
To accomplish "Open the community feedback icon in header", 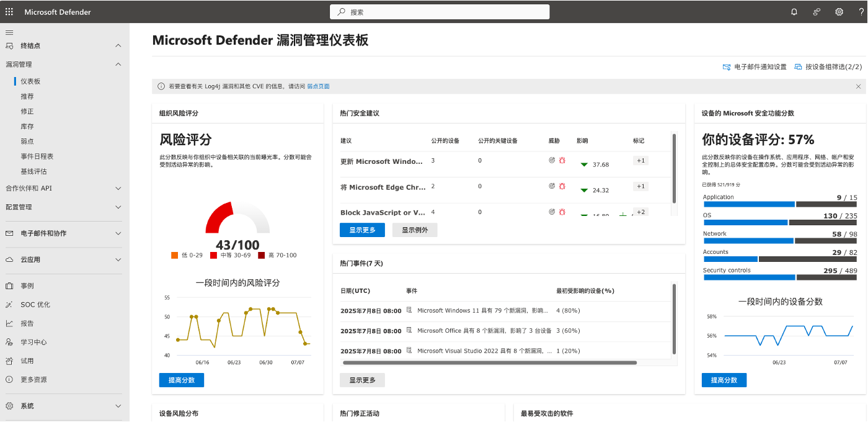I will tap(817, 12).
